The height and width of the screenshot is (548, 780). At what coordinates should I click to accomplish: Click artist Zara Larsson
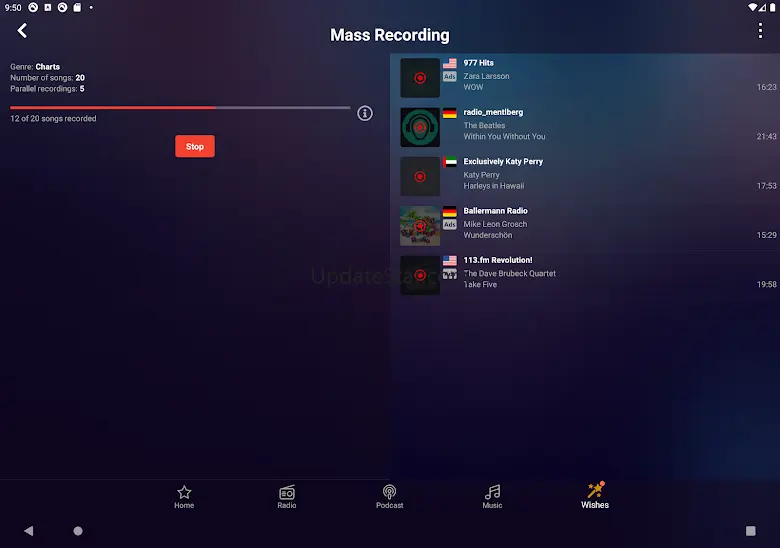click(x=486, y=76)
